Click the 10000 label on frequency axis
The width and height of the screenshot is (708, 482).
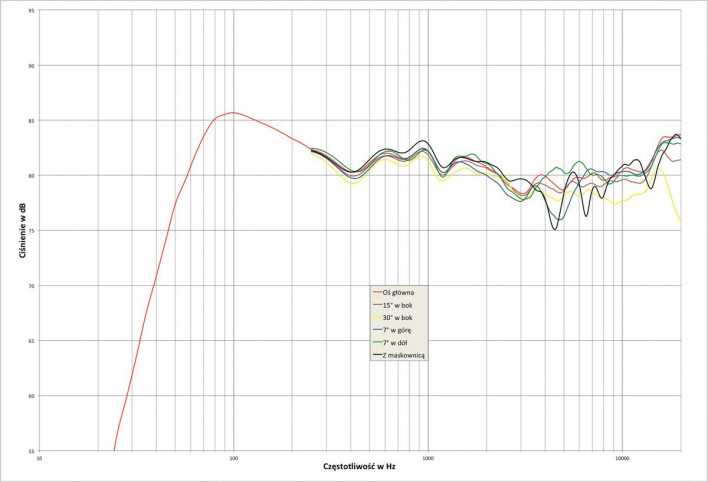pyautogui.click(x=621, y=460)
